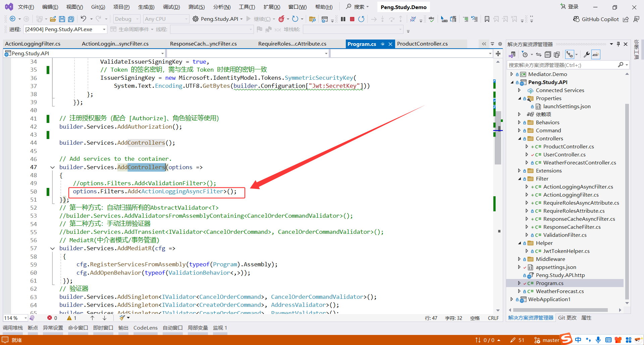Click the error count indicator

click(52, 318)
